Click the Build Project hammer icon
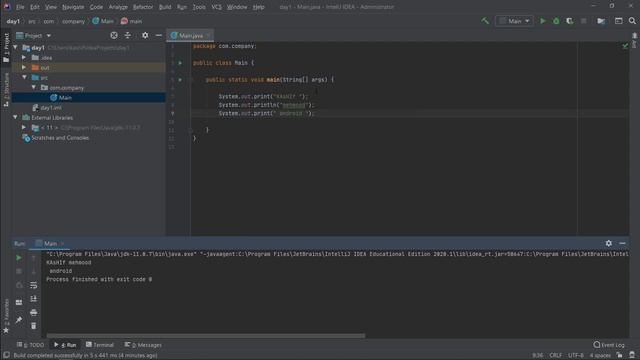 tap(485, 21)
